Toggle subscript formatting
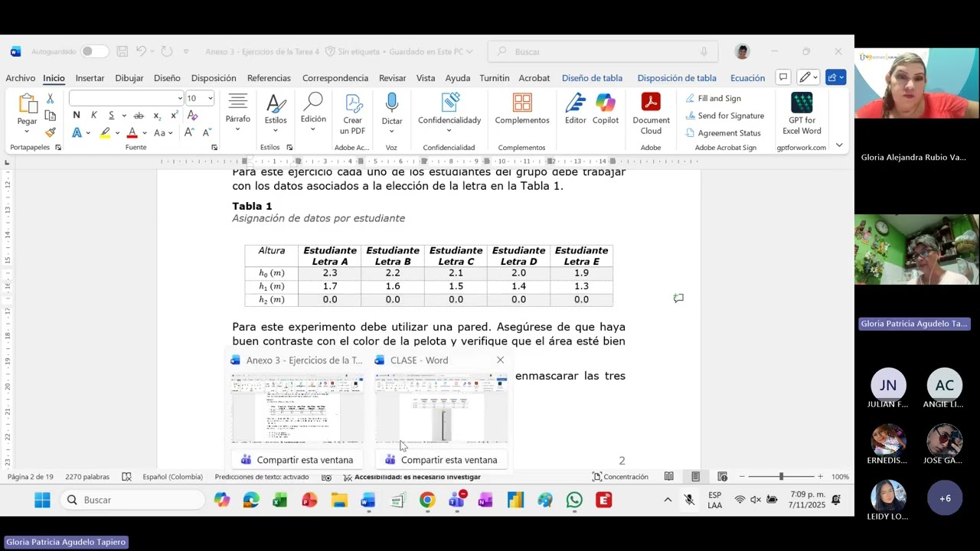Image resolution: width=980 pixels, height=551 pixels. click(x=157, y=116)
